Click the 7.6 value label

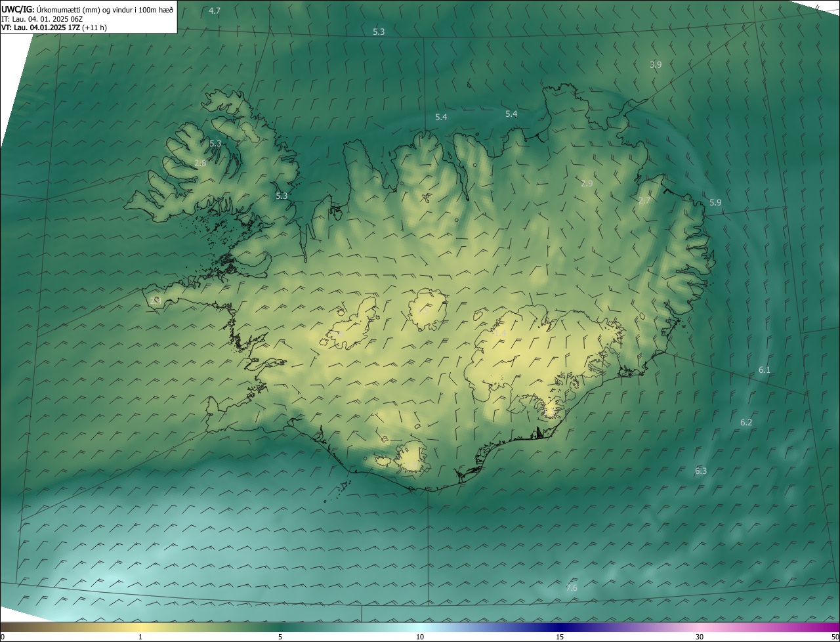coord(572,588)
